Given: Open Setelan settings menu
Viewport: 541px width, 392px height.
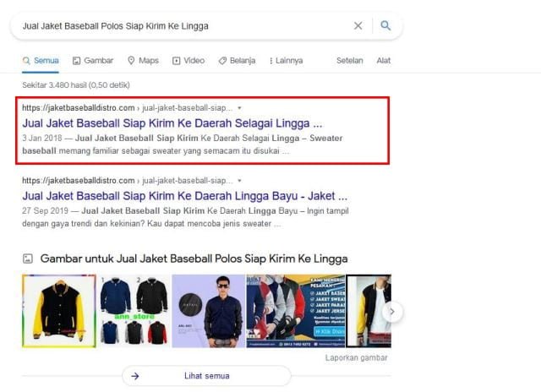Looking at the screenshot, I should [349, 61].
